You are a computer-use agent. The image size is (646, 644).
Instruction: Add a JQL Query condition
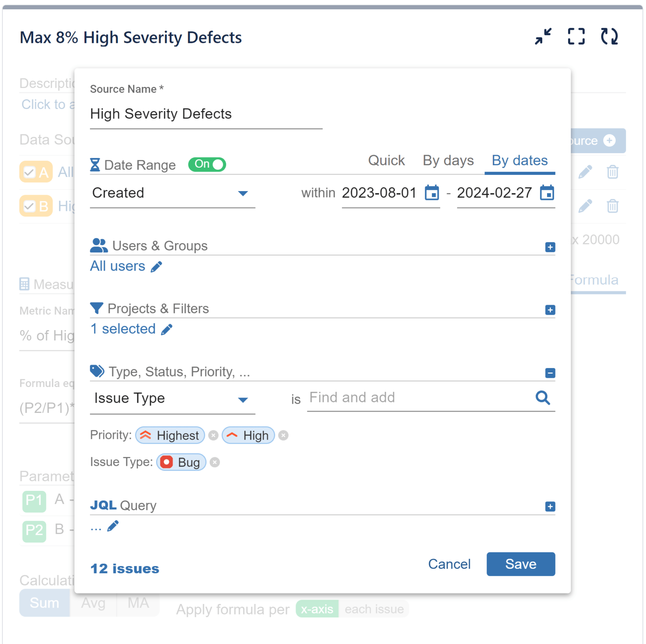(x=550, y=506)
